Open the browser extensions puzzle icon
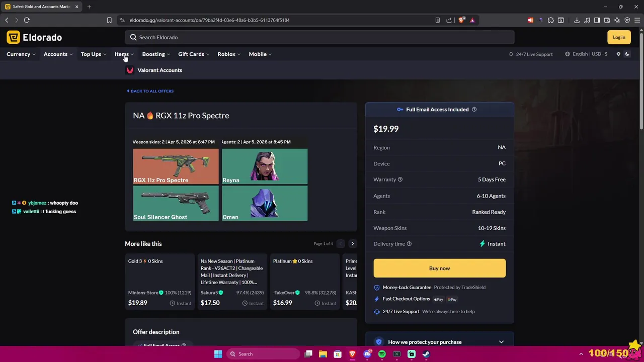Image resolution: width=644 pixels, height=362 pixels. pos(551,20)
